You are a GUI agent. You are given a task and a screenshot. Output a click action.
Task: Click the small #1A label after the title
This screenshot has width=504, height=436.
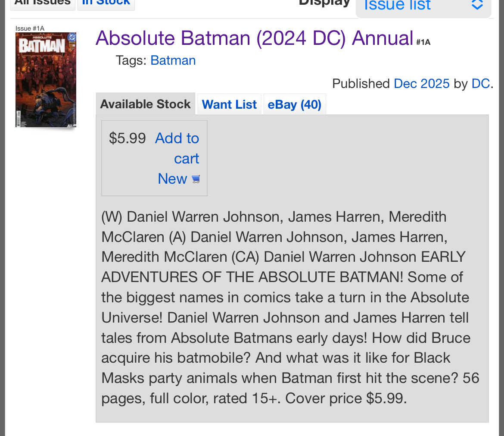pyautogui.click(x=423, y=42)
